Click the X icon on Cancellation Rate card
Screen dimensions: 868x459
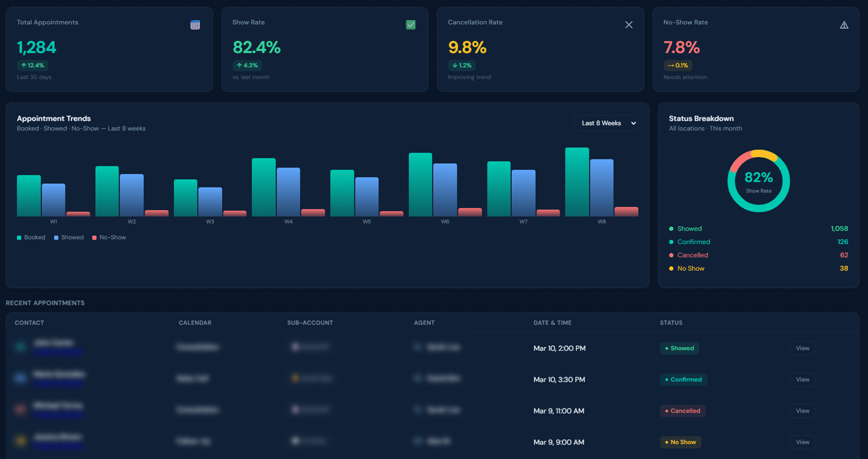click(x=628, y=25)
